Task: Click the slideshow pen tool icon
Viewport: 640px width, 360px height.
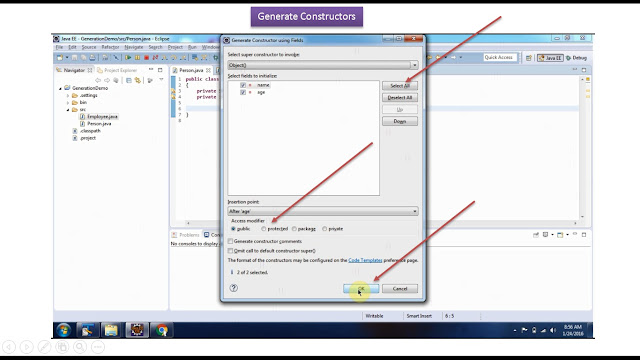Action: point(44,347)
